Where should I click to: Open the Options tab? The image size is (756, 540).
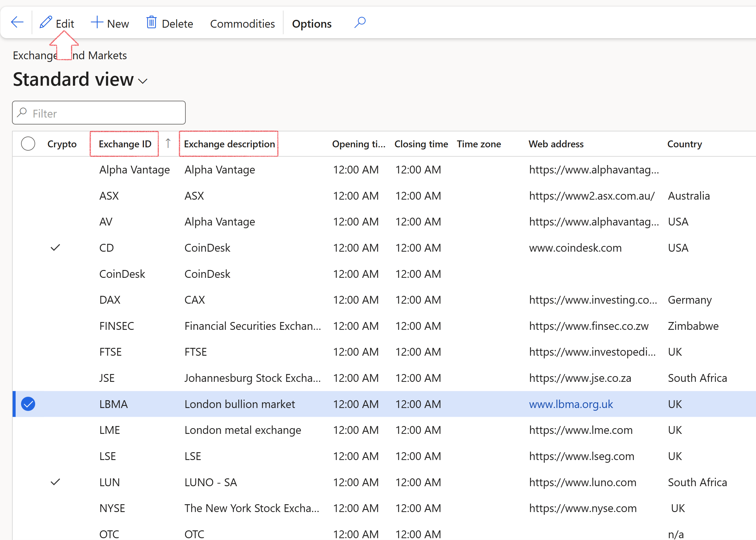[x=311, y=24]
